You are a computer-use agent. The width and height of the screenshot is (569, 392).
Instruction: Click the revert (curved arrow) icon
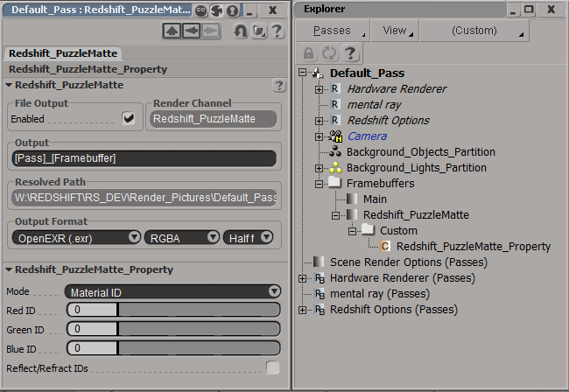click(240, 31)
